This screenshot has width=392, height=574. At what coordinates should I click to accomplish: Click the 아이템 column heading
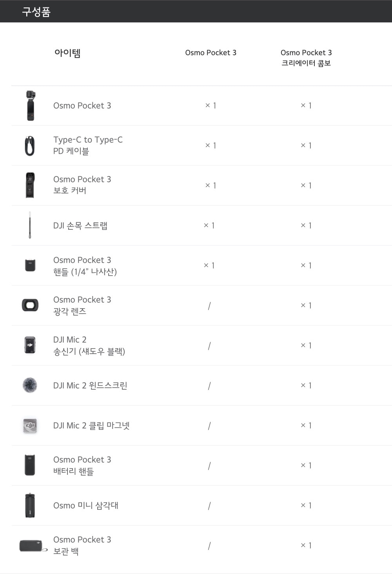[67, 53]
